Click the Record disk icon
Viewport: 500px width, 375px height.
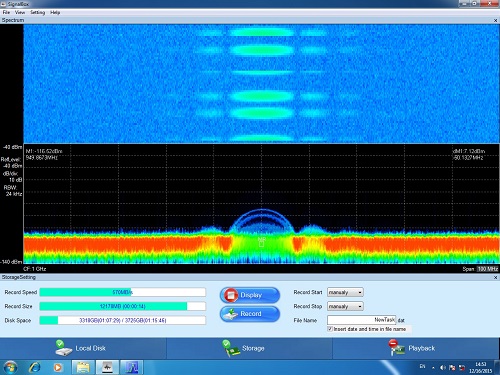pyautogui.click(x=231, y=314)
